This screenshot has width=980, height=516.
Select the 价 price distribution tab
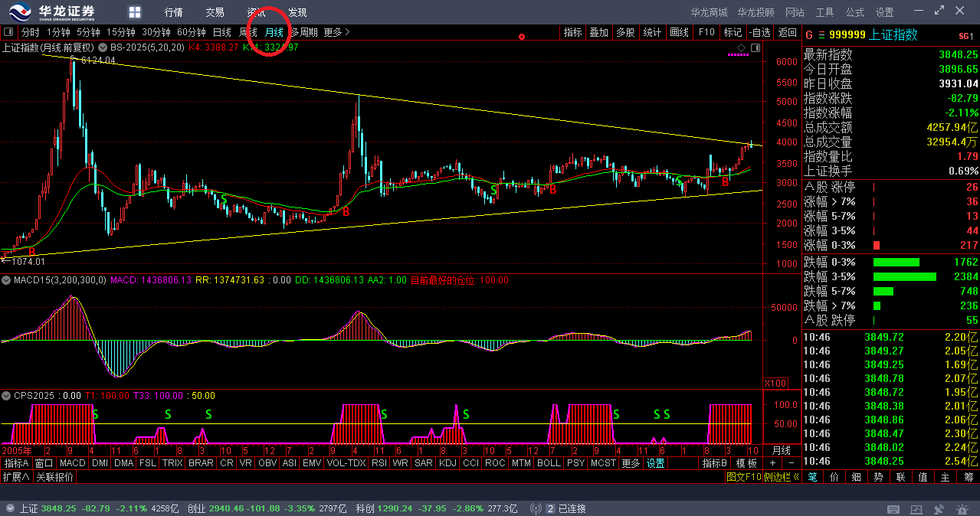pos(835,477)
